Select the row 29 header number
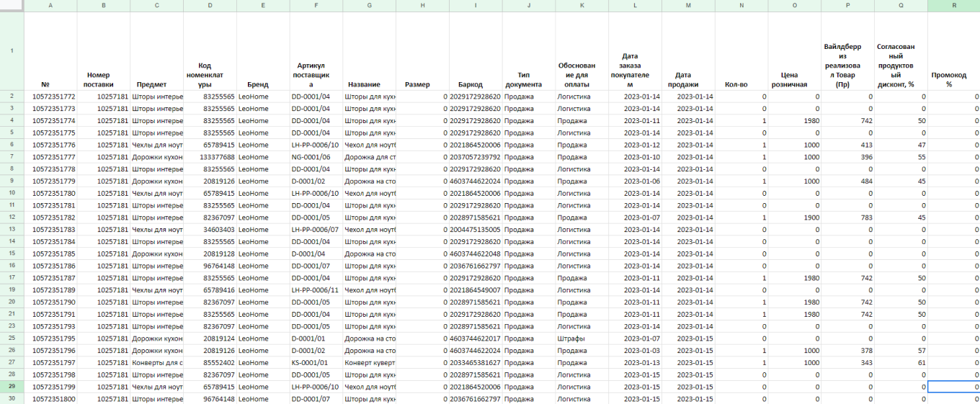 click(12, 387)
